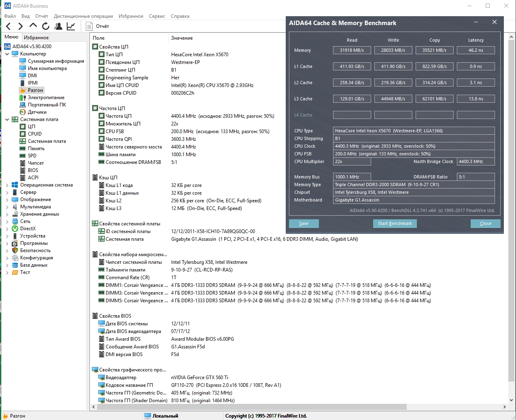Screen dimensions: 516x420
Task: Select Тест tree item
Action: pyautogui.click(x=25, y=272)
